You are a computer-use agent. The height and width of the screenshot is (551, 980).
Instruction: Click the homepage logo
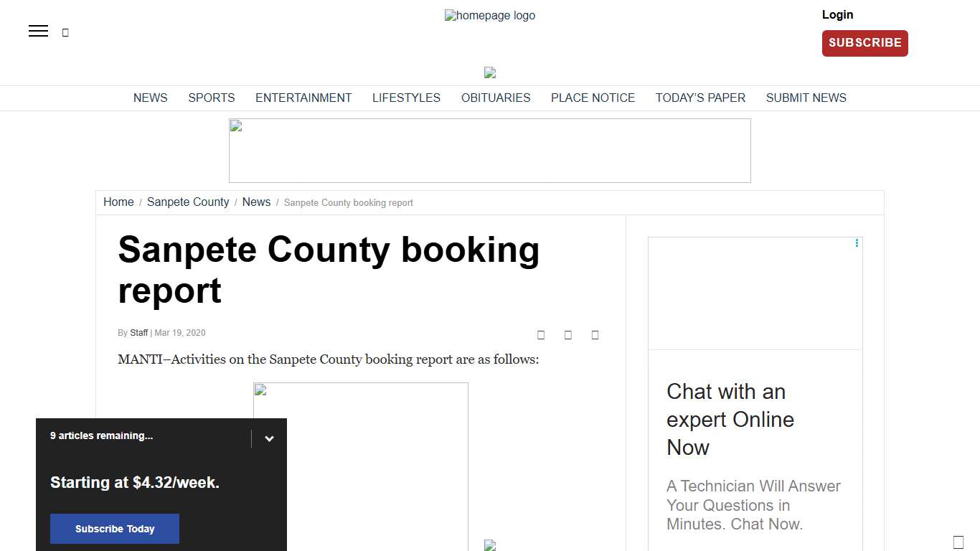click(x=490, y=15)
